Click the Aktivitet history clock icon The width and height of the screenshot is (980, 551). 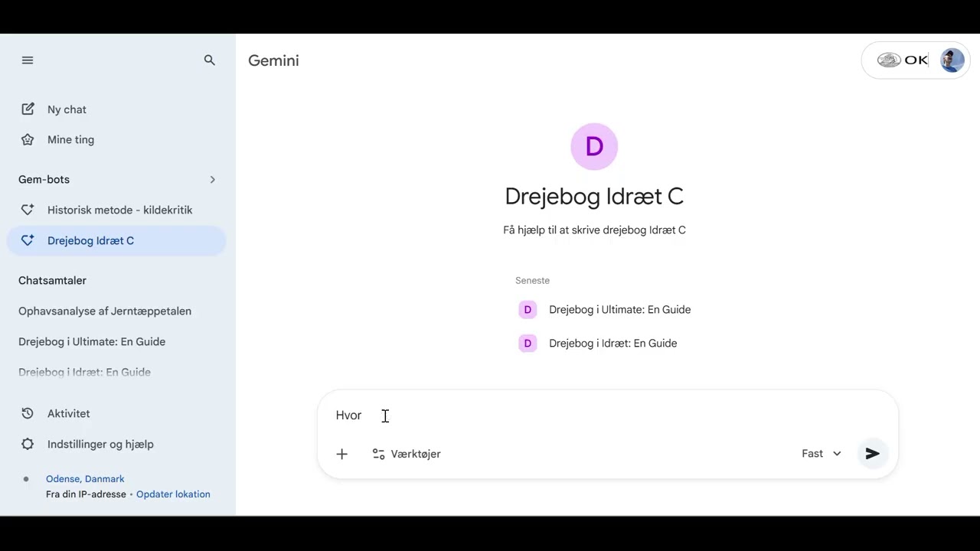coord(28,413)
